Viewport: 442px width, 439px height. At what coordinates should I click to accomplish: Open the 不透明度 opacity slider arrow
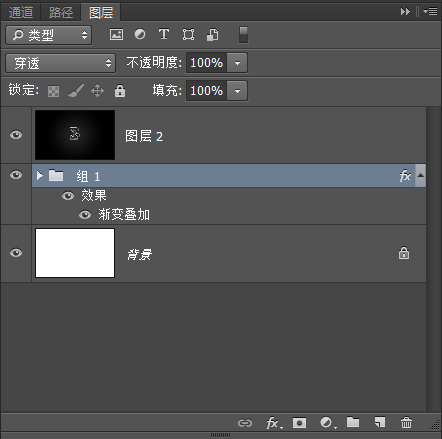237,63
